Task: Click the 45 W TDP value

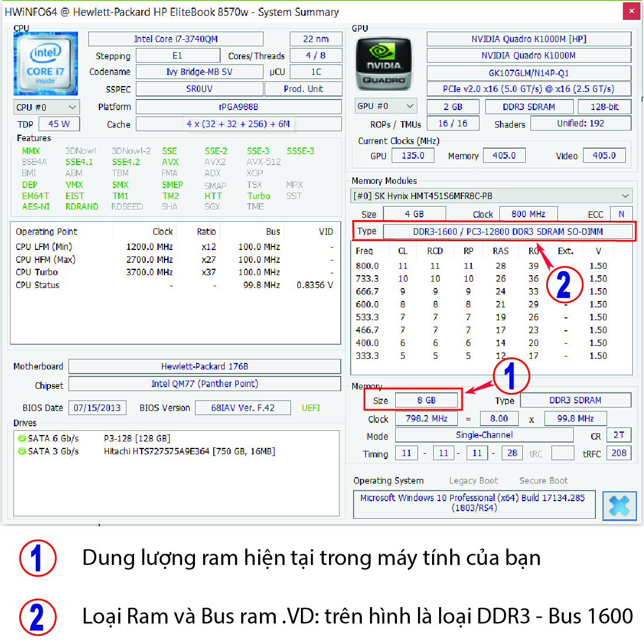Action: pyautogui.click(x=59, y=124)
